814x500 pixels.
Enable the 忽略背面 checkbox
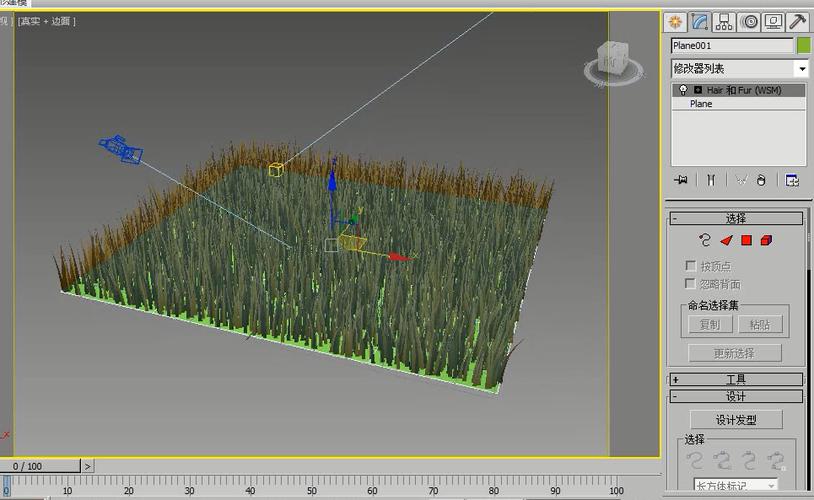tap(690, 283)
